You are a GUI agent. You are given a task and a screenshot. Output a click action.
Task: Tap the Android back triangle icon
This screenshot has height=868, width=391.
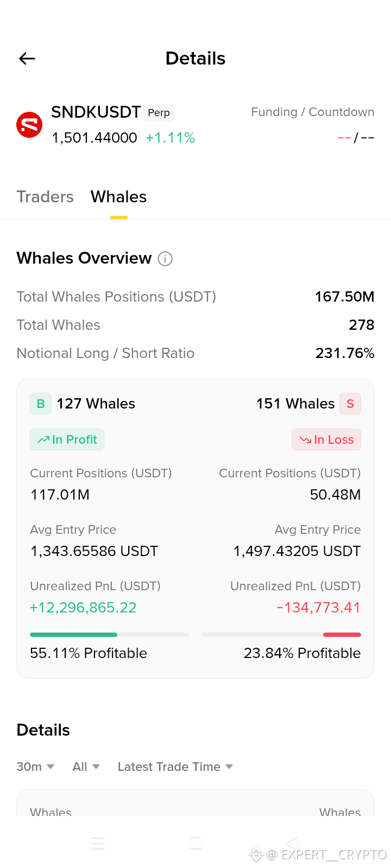pos(293,843)
